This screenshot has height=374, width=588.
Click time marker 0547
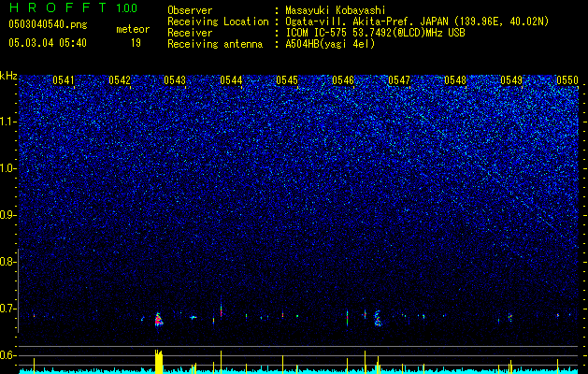pyautogui.click(x=399, y=80)
